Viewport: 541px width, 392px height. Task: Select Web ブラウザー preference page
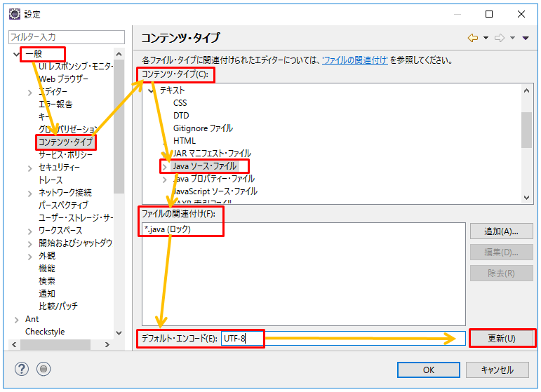point(63,79)
